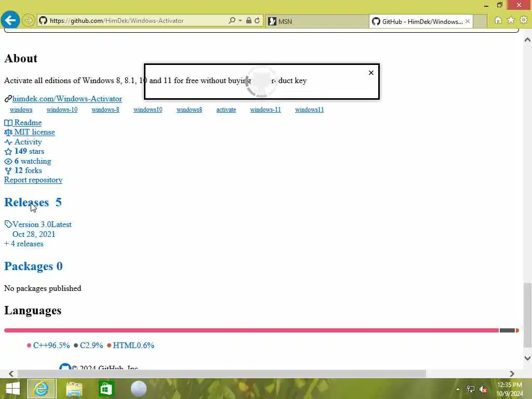
Task: Click the round white taskbar app icon
Action: (x=138, y=389)
